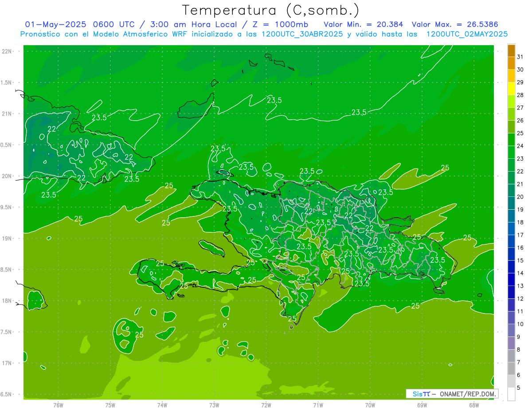Click the blue legend swatch between 15 and 16
This screenshot has width=532, height=411.
pyautogui.click(x=511, y=254)
